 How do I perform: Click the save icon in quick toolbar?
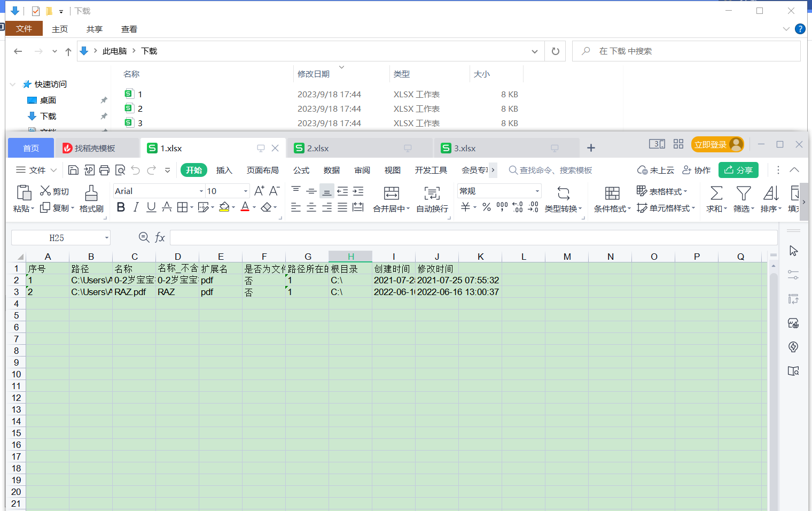pos(74,170)
